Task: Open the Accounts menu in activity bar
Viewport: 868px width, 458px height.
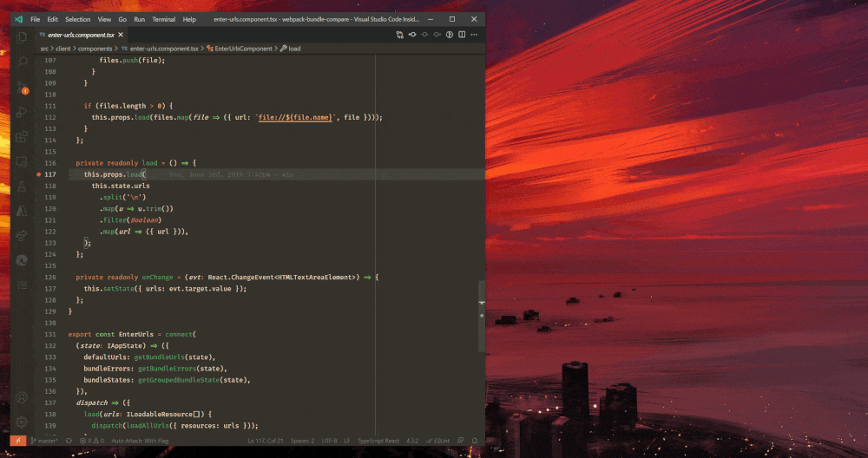Action: pyautogui.click(x=22, y=397)
